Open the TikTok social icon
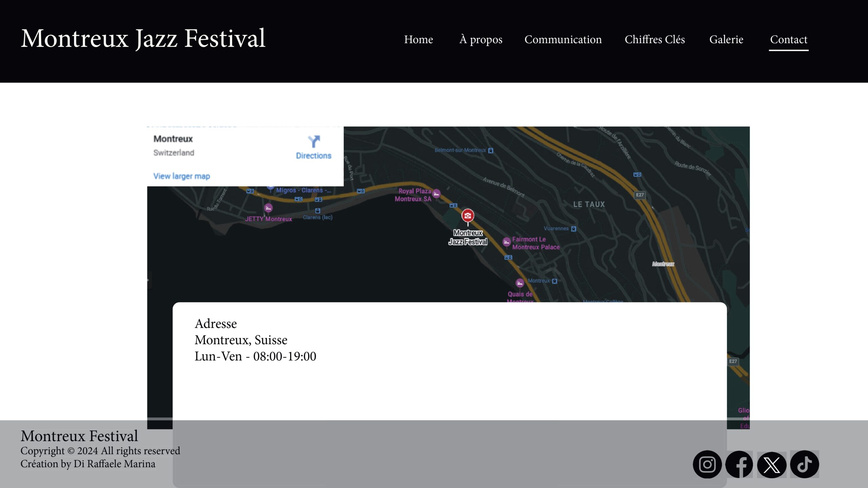Screen dimensions: 868x488 [x=805, y=464]
